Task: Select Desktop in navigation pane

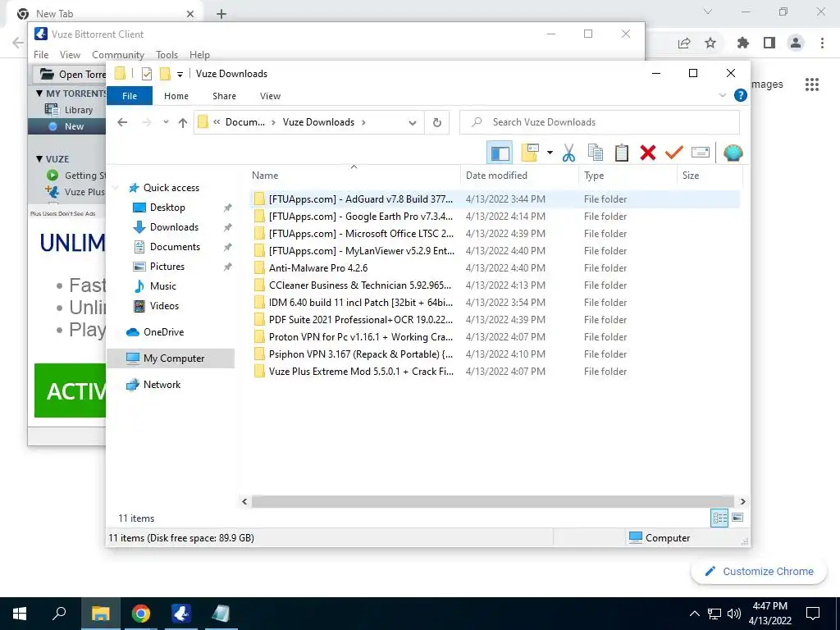Action: tap(167, 208)
